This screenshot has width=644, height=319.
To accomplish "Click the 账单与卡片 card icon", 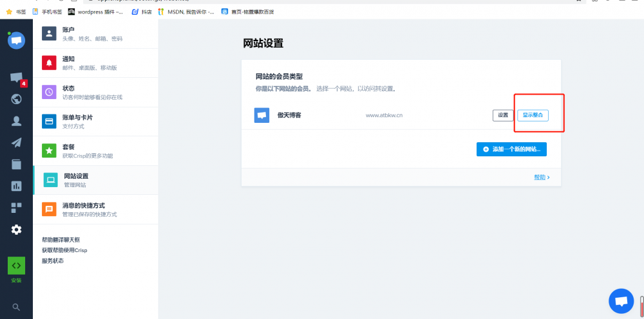I will pos(49,122).
